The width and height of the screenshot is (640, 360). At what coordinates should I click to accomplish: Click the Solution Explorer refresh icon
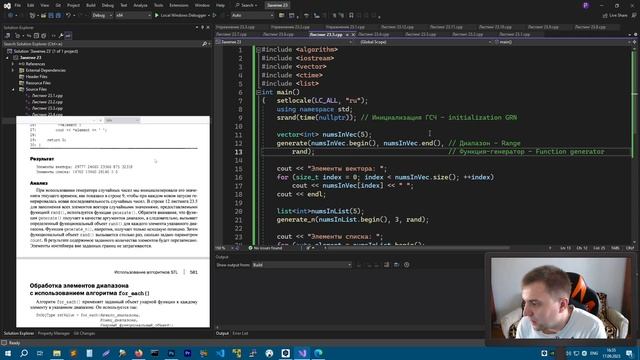point(29,36)
